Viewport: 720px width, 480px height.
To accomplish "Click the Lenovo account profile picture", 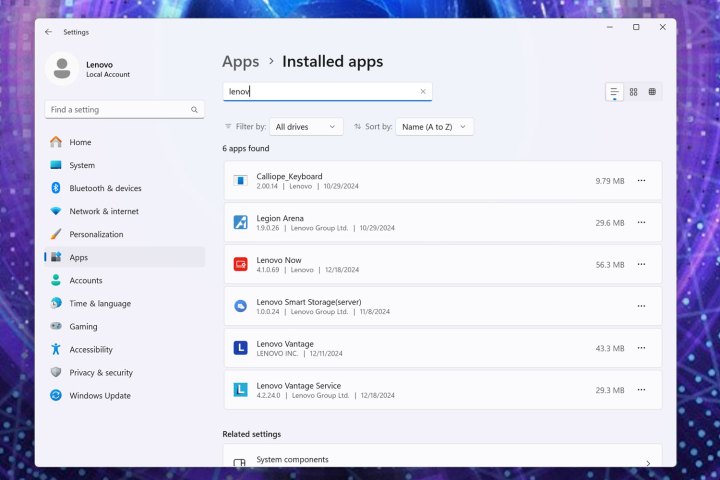I will pos(63,69).
